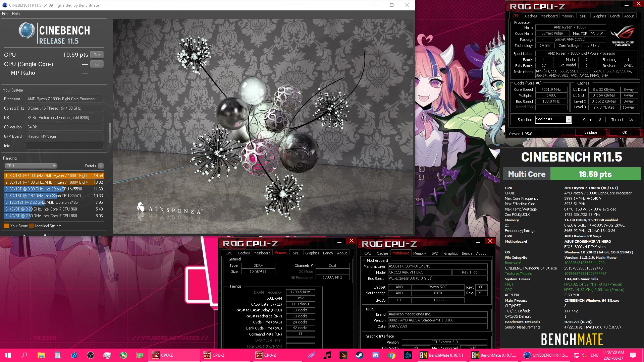Select SPD tab in the Memory CPU-Z window
The width and height of the screenshot is (644, 362).
296,253
